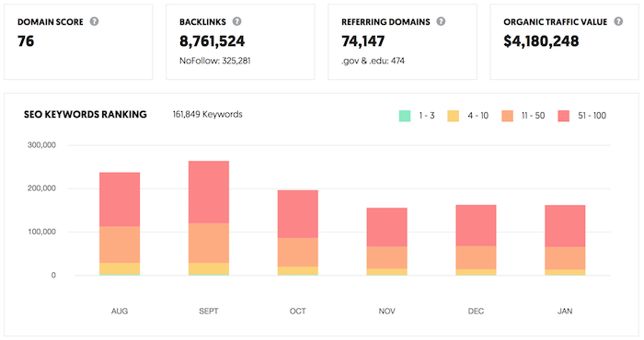This screenshot has height=340, width=644.
Task: Select the SEPT bar's orange segment
Action: tap(209, 243)
